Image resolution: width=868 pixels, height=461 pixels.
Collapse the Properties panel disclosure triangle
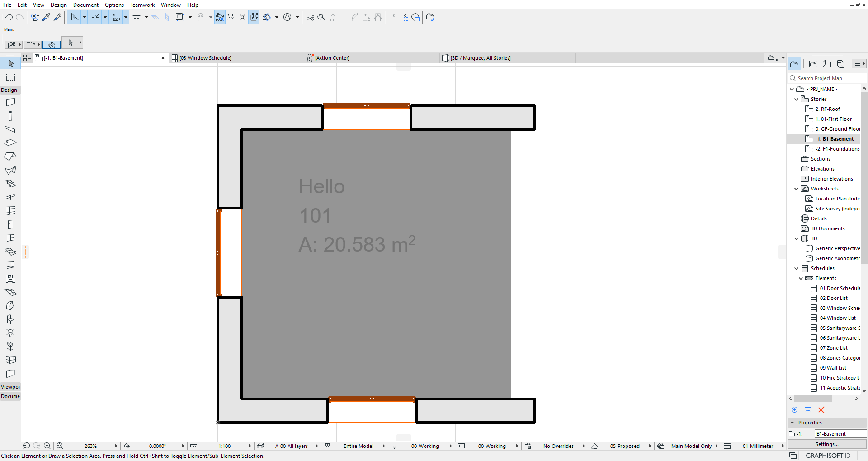pyautogui.click(x=792, y=423)
